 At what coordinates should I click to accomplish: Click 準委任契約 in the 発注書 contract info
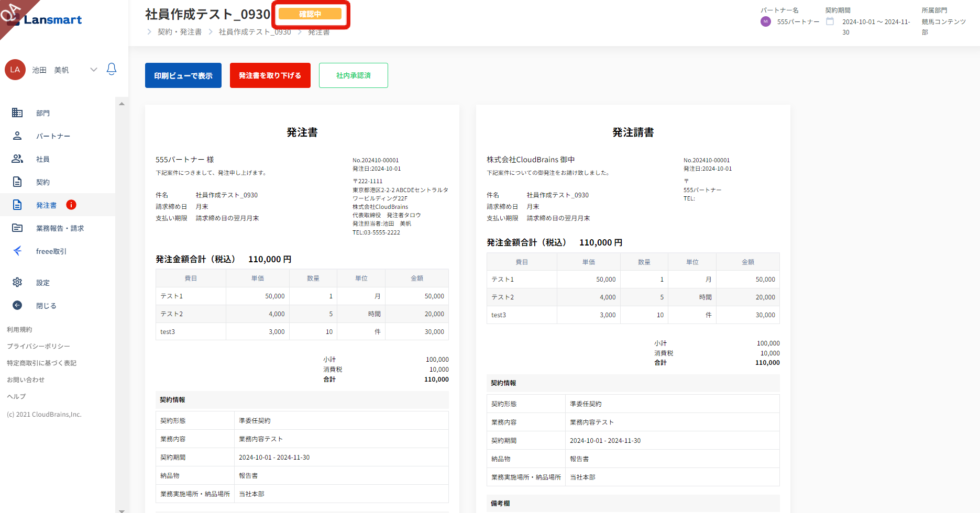click(x=255, y=420)
